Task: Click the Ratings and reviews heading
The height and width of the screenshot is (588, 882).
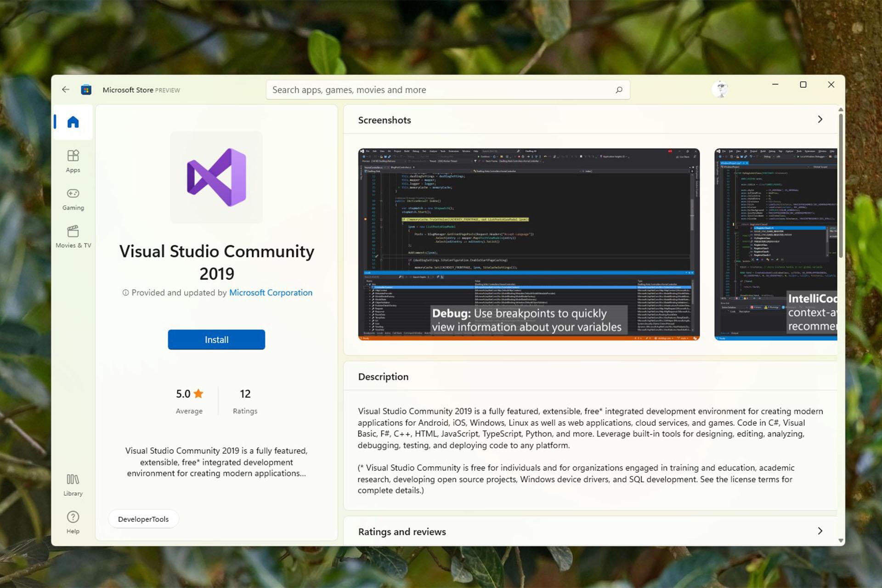Action: click(x=402, y=531)
